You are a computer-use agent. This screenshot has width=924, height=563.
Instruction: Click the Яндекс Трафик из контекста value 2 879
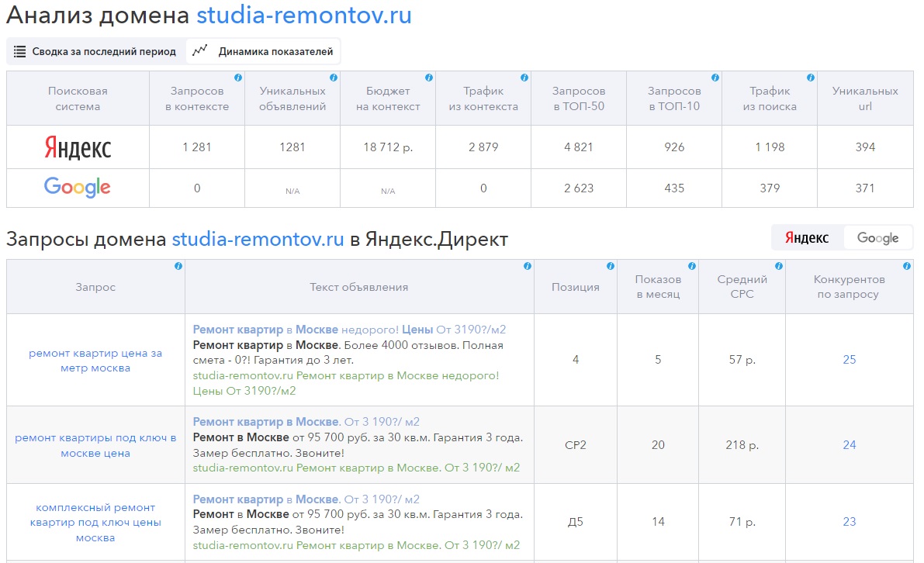click(x=483, y=147)
